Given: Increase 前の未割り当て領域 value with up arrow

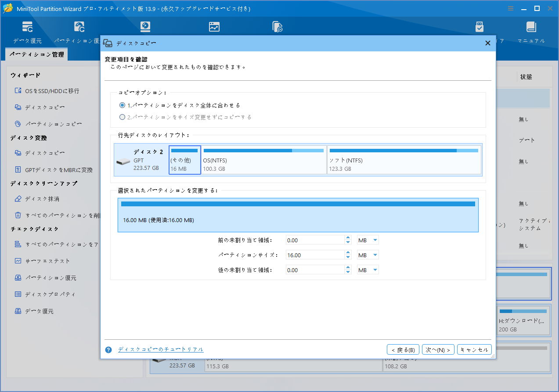Looking at the screenshot, I should [x=348, y=238].
